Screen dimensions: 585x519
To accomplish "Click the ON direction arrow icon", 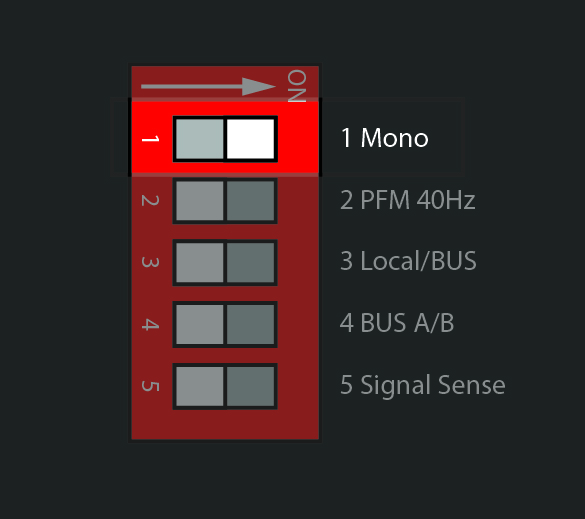I will (208, 87).
